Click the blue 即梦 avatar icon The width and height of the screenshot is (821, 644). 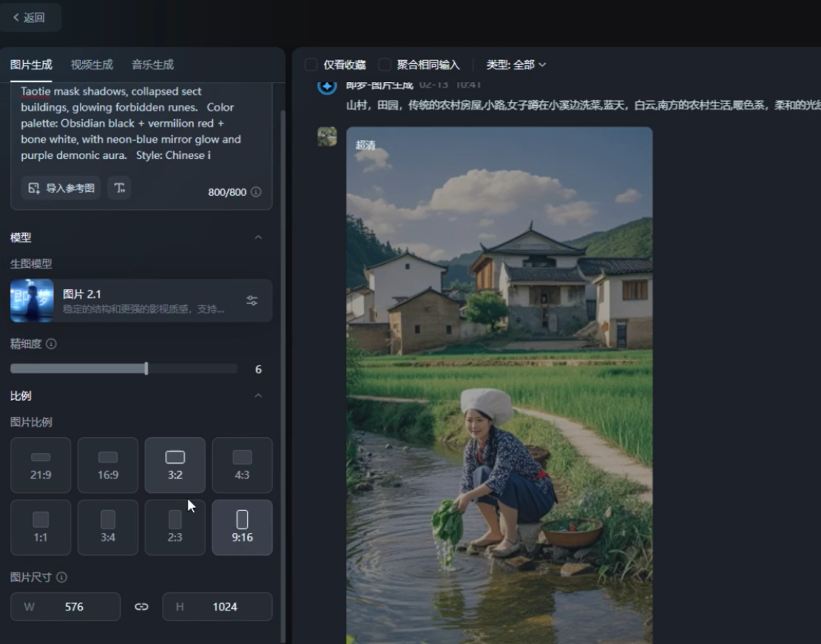pyautogui.click(x=327, y=86)
